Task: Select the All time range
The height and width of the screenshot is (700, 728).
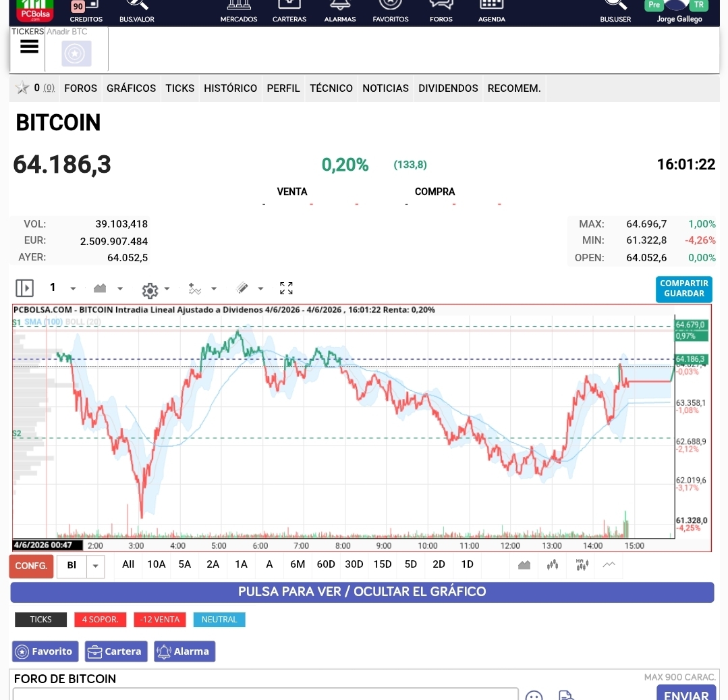Action: (128, 564)
